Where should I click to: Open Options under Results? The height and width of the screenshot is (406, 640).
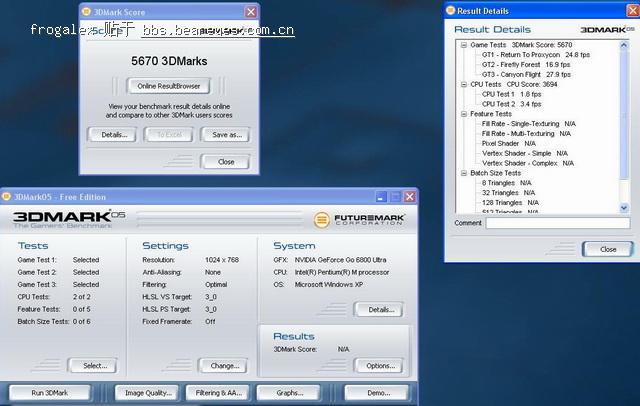coord(379,366)
